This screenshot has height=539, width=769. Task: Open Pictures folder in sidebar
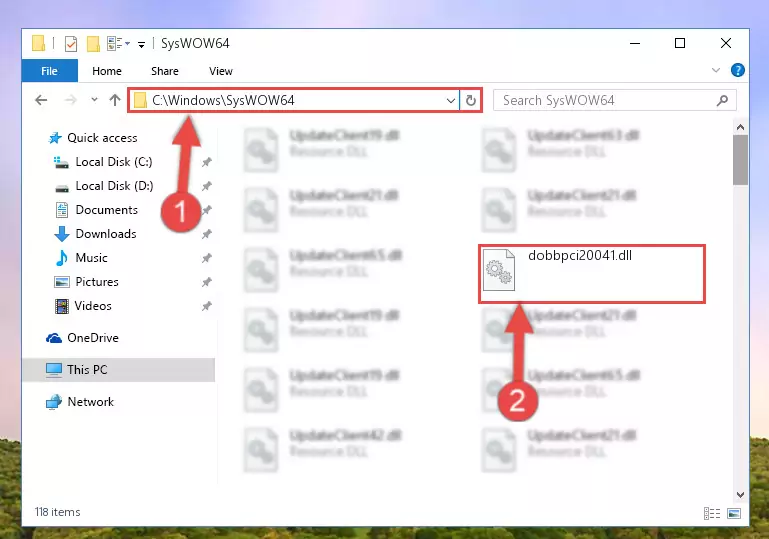coord(97,282)
